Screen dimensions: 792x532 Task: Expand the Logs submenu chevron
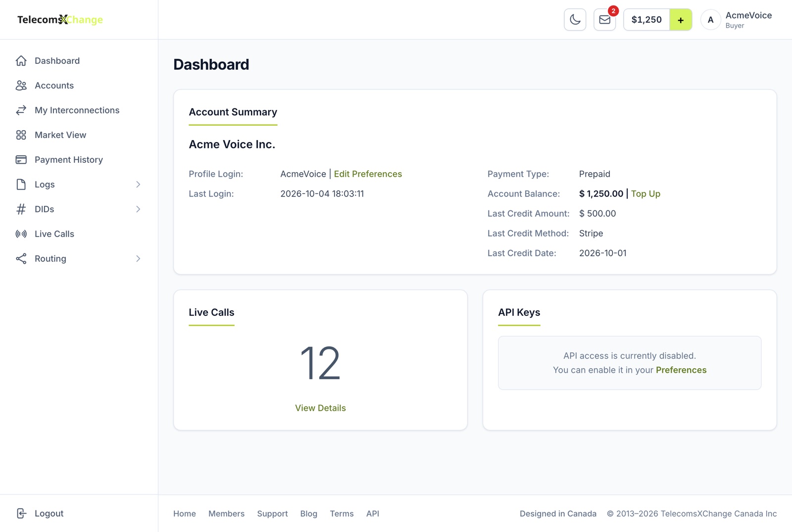tap(138, 184)
